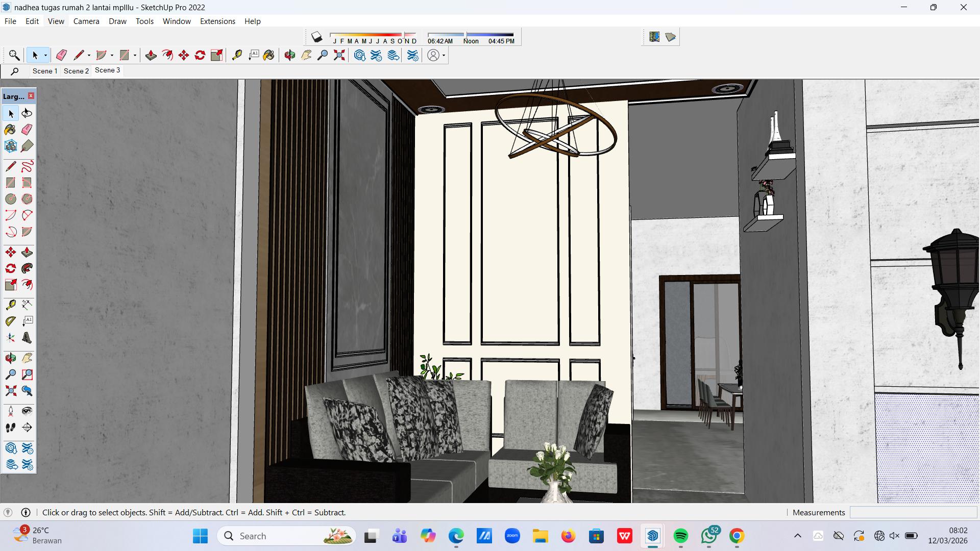Image resolution: width=980 pixels, height=551 pixels.
Task: Select the Paint Bucket tool in the left toolbar
Action: click(10, 130)
